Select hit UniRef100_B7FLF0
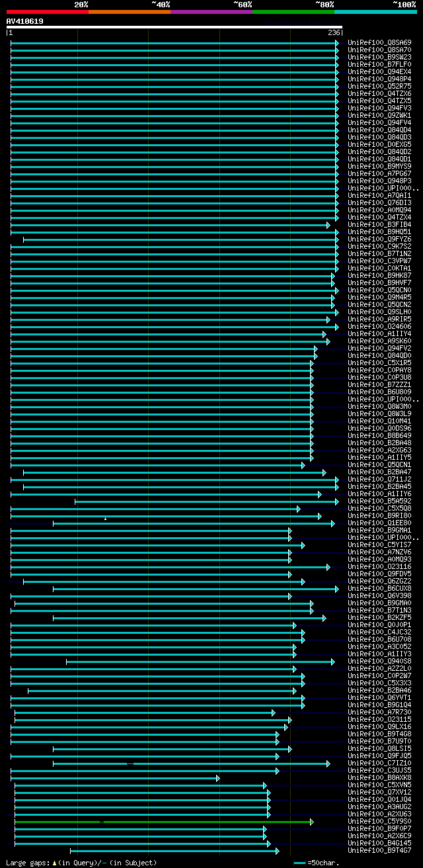 click(379, 64)
